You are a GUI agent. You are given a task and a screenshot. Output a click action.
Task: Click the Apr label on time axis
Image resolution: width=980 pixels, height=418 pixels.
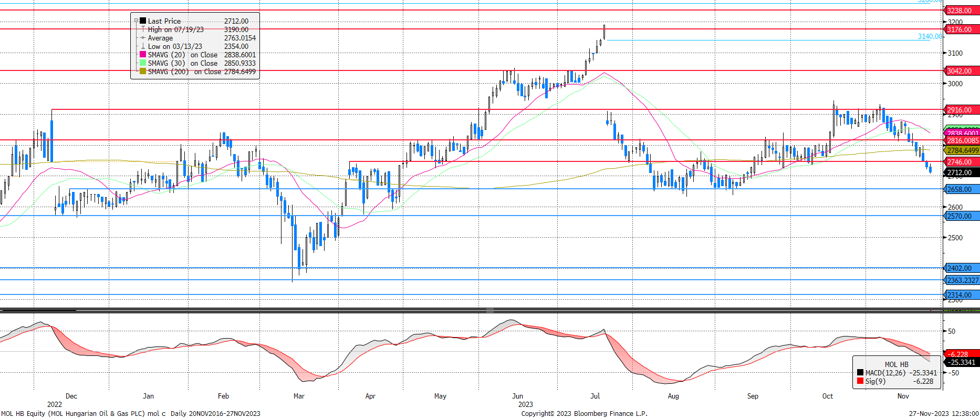click(x=370, y=396)
